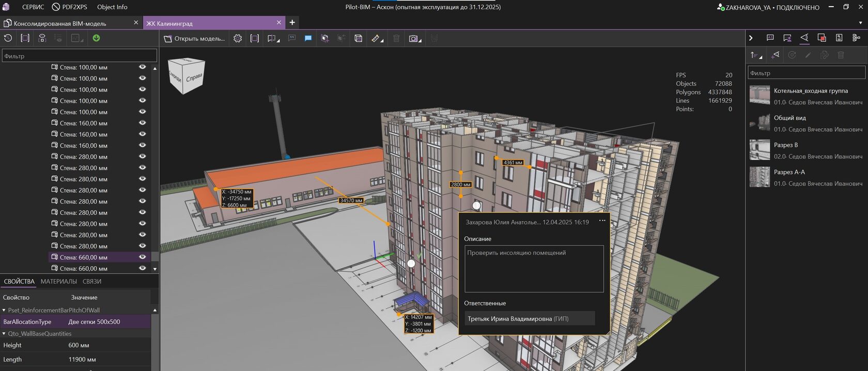Select the Разрез А-А viewpoint thumbnail
The image size is (868, 371).
point(760,177)
